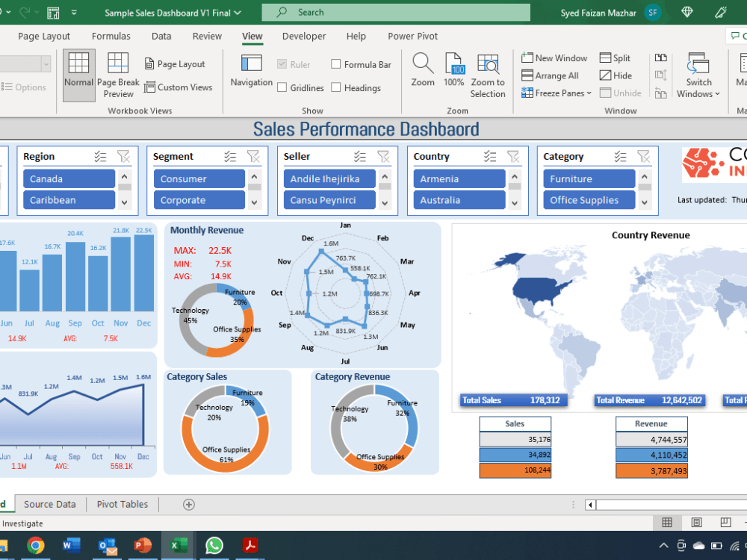Split the worksheet window
747x560 pixels.
(616, 57)
